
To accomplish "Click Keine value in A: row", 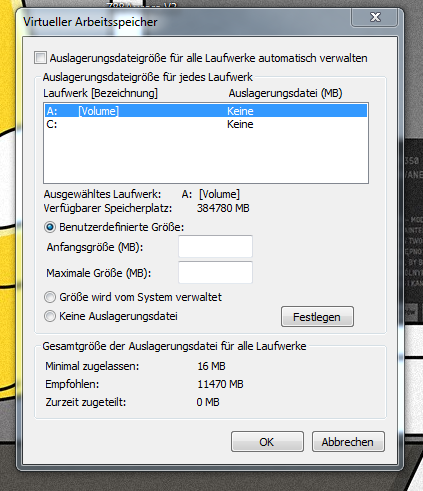I will coord(240,111).
